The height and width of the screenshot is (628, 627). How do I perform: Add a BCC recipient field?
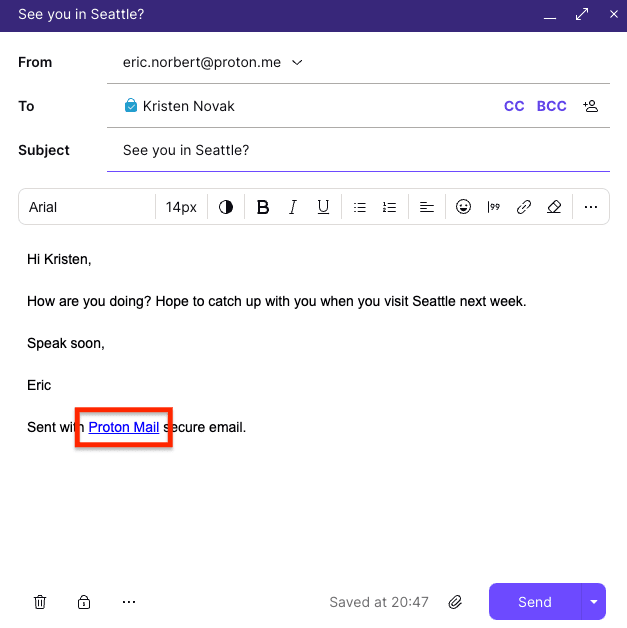(x=551, y=106)
